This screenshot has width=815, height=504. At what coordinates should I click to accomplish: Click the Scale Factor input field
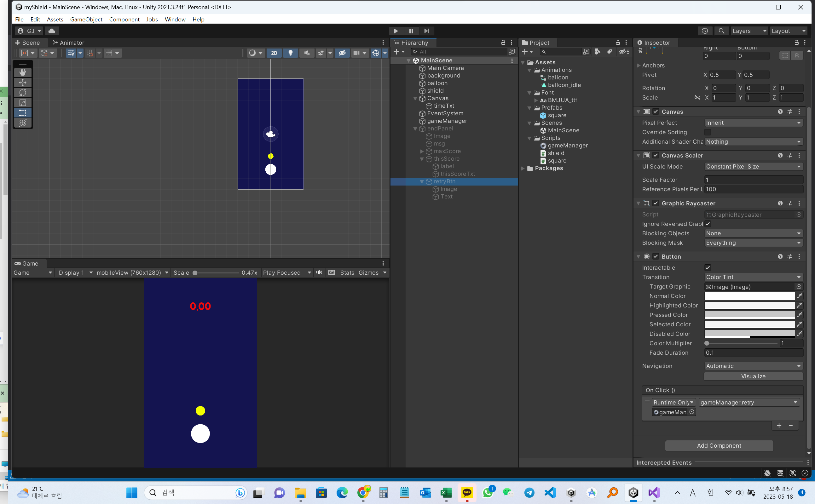tap(753, 180)
